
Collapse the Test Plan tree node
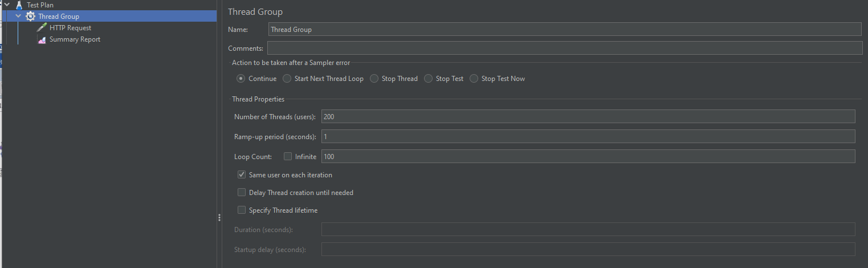[7, 5]
